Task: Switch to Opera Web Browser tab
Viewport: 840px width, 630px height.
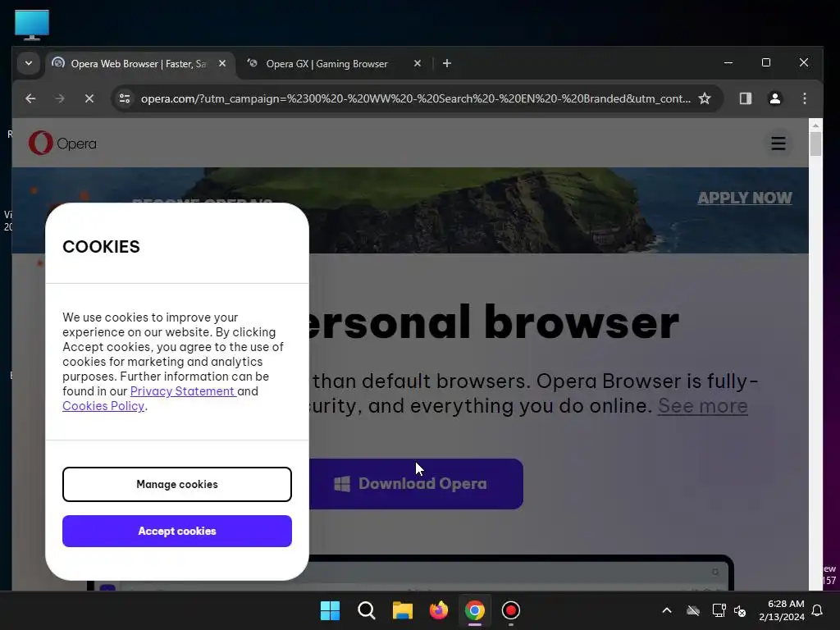Action: tap(140, 64)
